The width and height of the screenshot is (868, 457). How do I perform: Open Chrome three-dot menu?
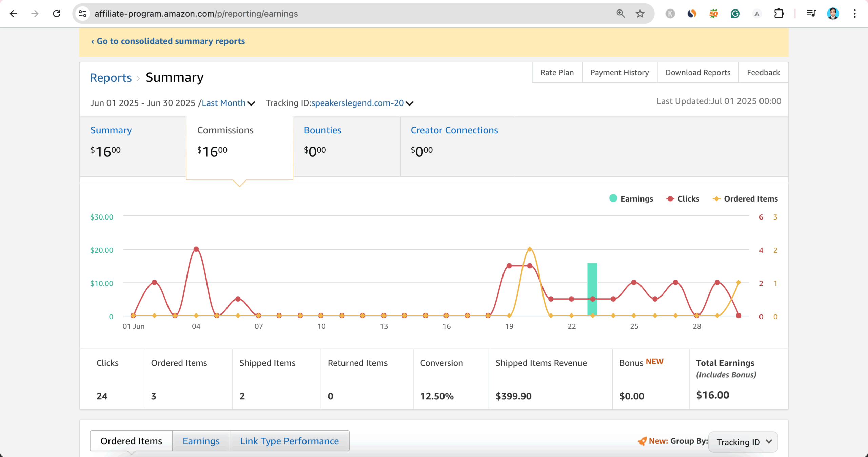854,14
